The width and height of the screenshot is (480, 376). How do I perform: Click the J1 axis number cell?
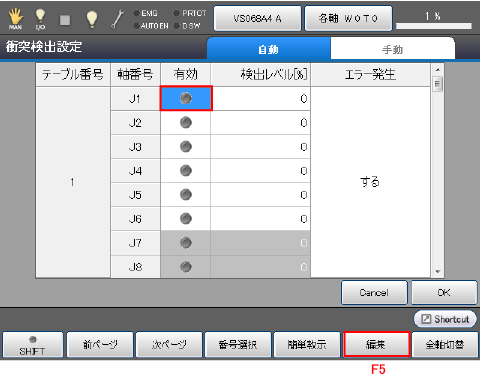pyautogui.click(x=135, y=99)
